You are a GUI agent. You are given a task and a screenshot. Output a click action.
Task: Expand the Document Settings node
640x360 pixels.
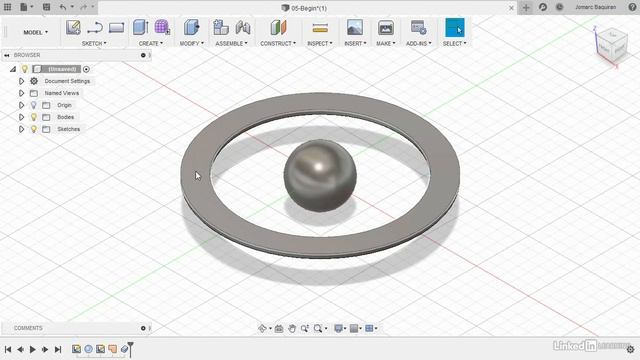pos(22,81)
